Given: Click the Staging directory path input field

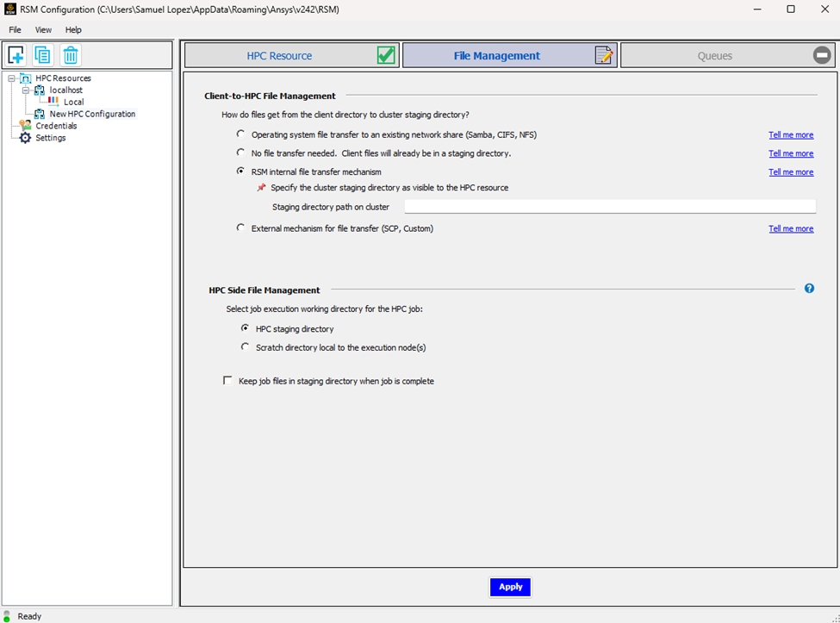Looking at the screenshot, I should point(610,207).
